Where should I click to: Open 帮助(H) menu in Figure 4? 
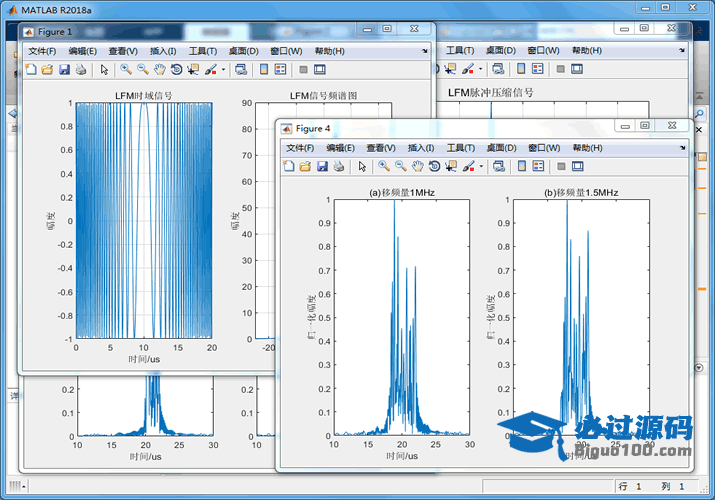click(587, 148)
